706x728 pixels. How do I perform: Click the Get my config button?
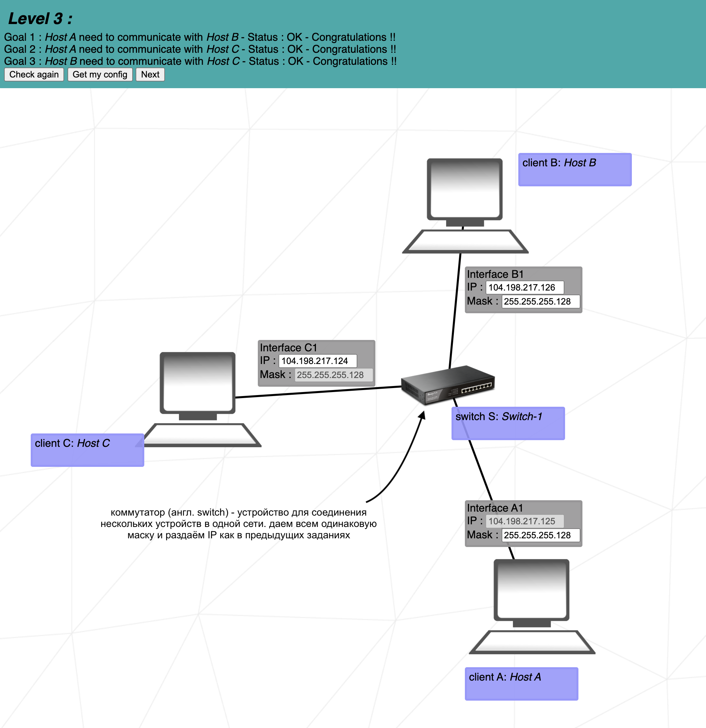pos(101,74)
